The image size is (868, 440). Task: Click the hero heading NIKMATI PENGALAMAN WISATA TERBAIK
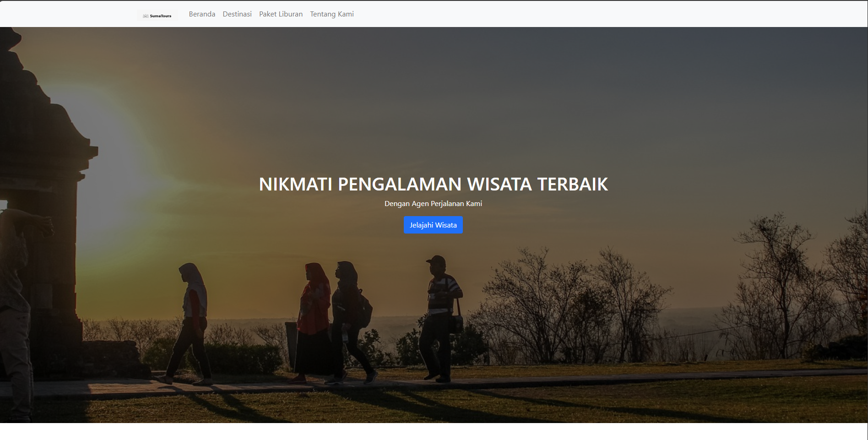433,185
